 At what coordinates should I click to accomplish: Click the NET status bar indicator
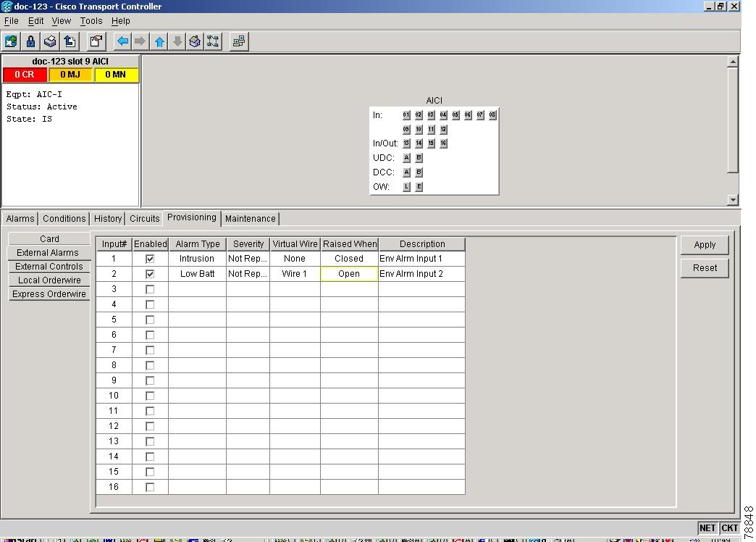(x=707, y=528)
